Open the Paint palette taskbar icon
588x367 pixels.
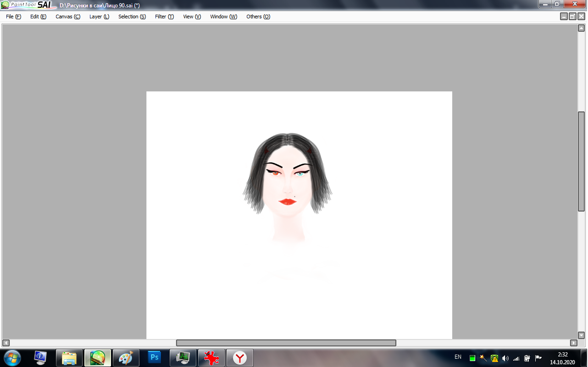(126, 357)
